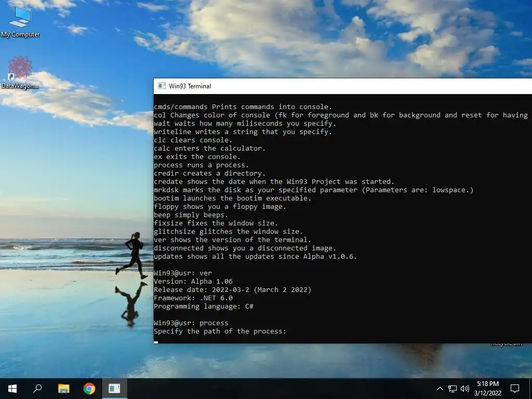
Task: Click the 'ver shows the version' help line
Action: pos(232,240)
